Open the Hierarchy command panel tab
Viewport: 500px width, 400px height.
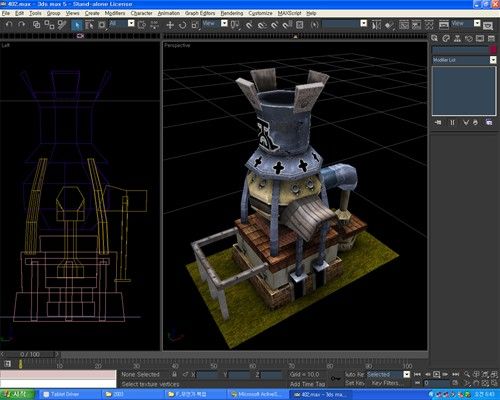point(457,39)
